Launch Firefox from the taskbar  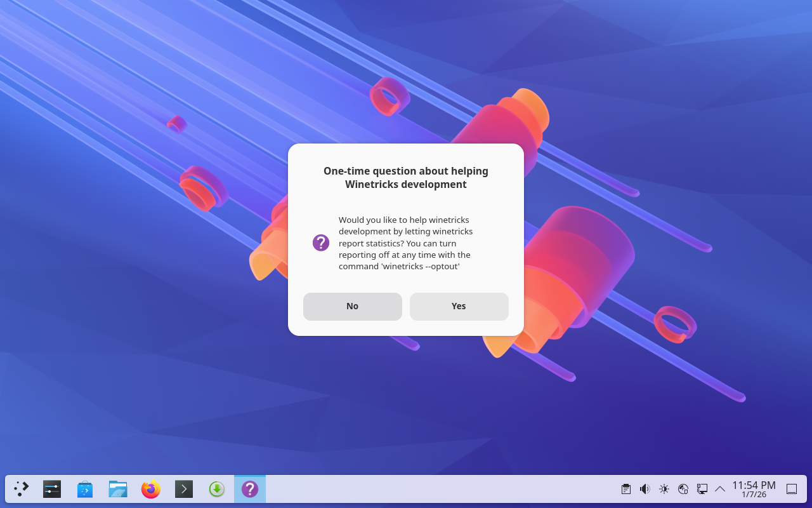[151, 489]
